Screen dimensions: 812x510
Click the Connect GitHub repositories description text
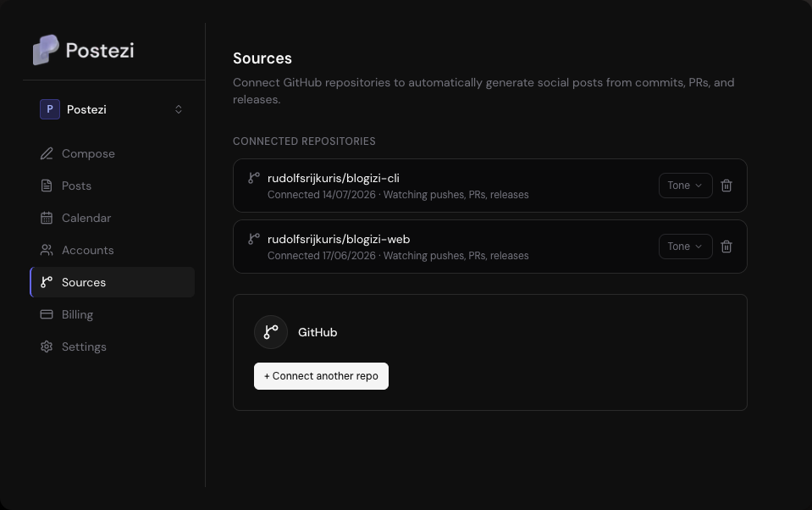tap(483, 91)
